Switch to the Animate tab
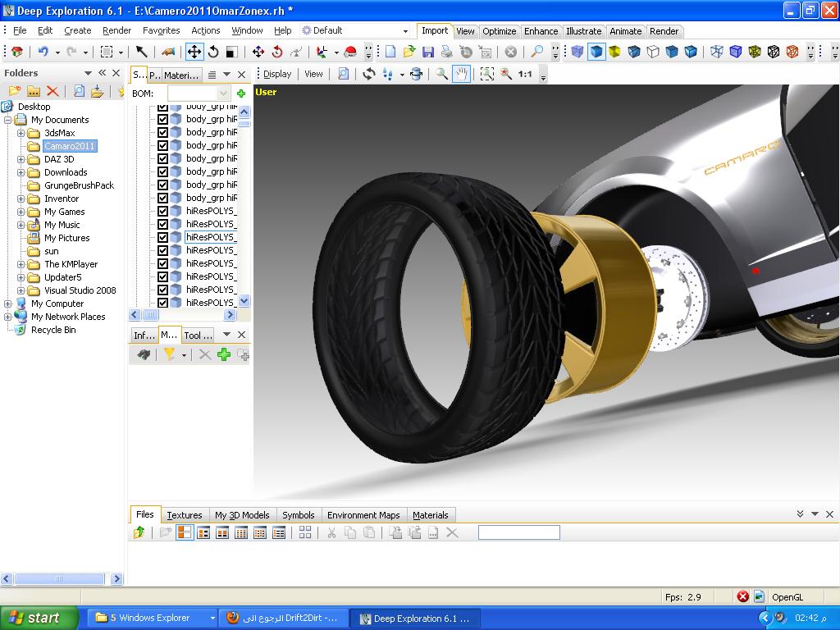The height and width of the screenshot is (630, 840). coord(626,31)
